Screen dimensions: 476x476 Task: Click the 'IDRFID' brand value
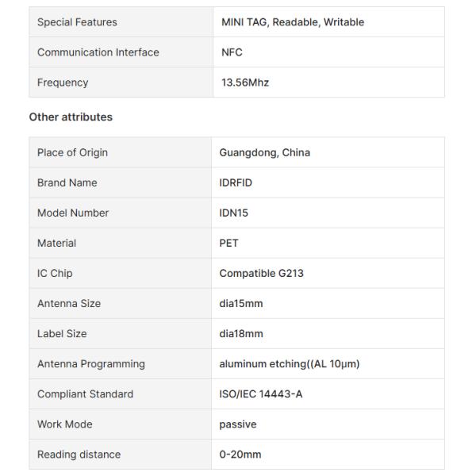click(x=236, y=182)
